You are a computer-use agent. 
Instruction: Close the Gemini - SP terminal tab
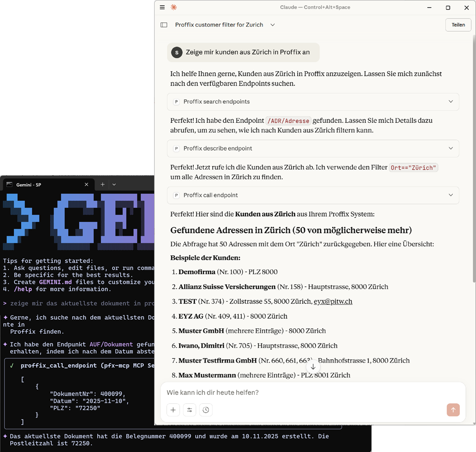point(86,184)
